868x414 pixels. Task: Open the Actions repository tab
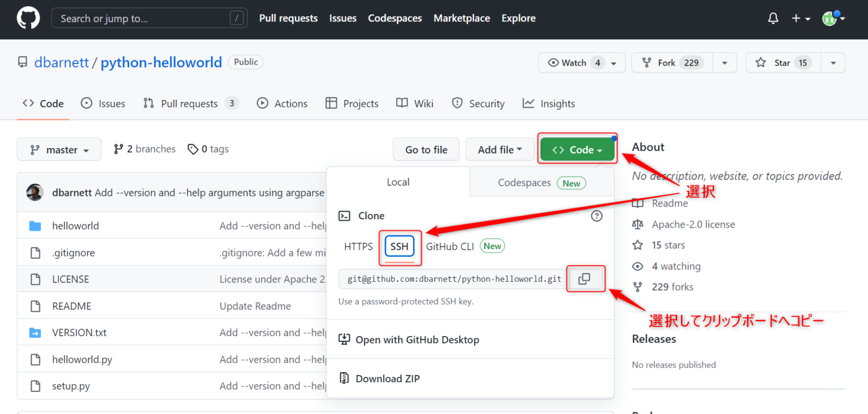(283, 103)
